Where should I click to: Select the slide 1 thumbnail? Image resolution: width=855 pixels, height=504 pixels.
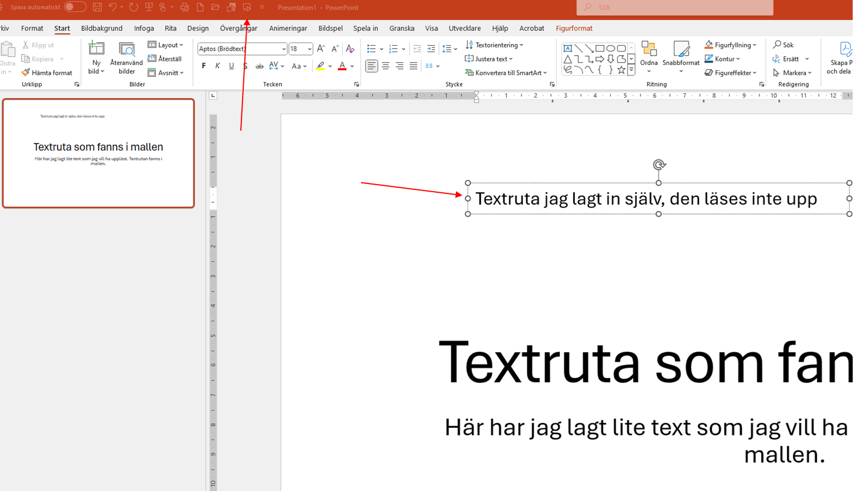[x=98, y=153]
